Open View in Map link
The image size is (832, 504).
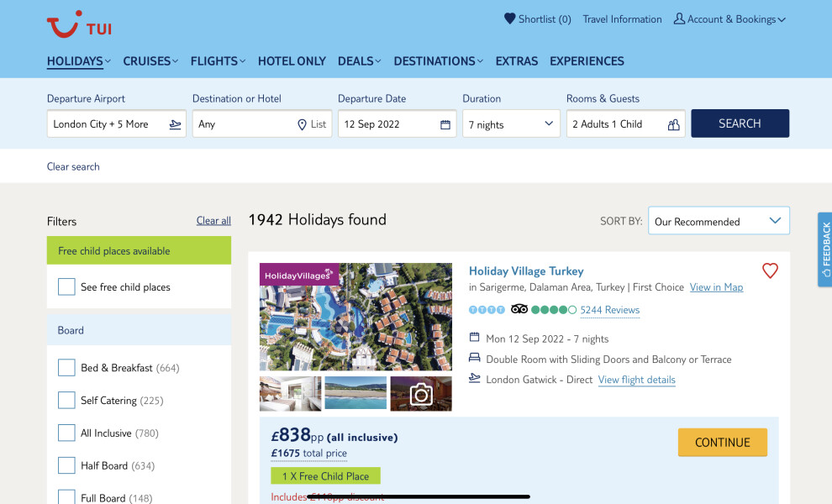716,287
